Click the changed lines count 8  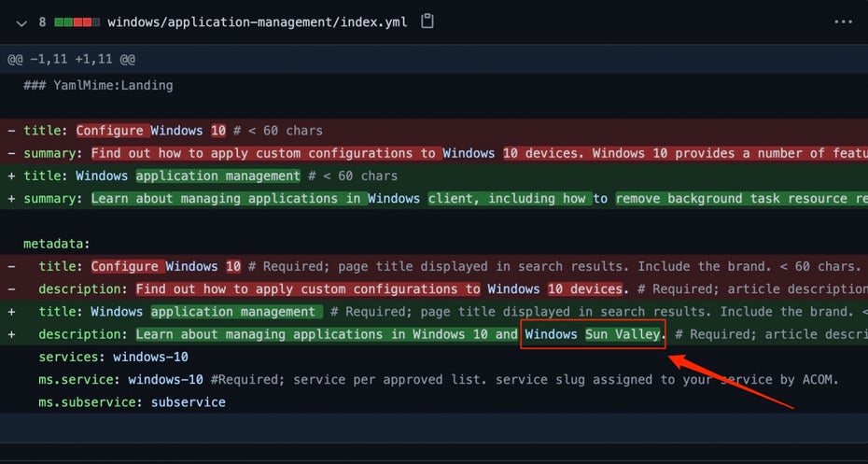(42, 22)
